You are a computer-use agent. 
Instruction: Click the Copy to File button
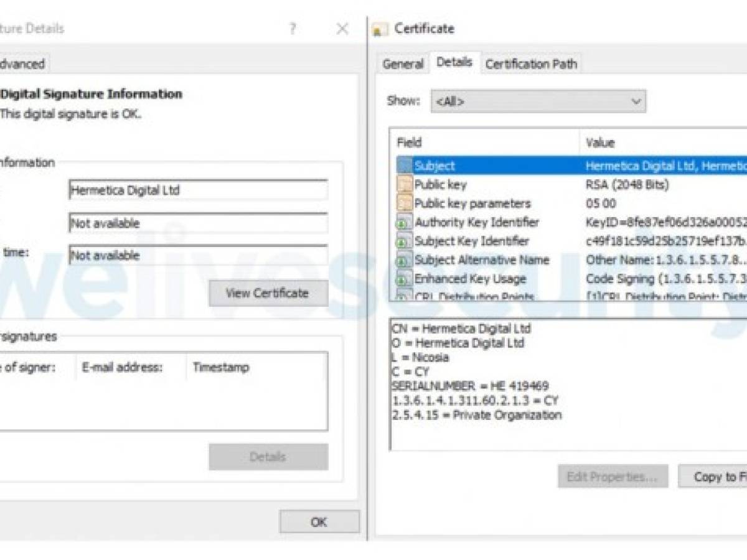click(713, 477)
